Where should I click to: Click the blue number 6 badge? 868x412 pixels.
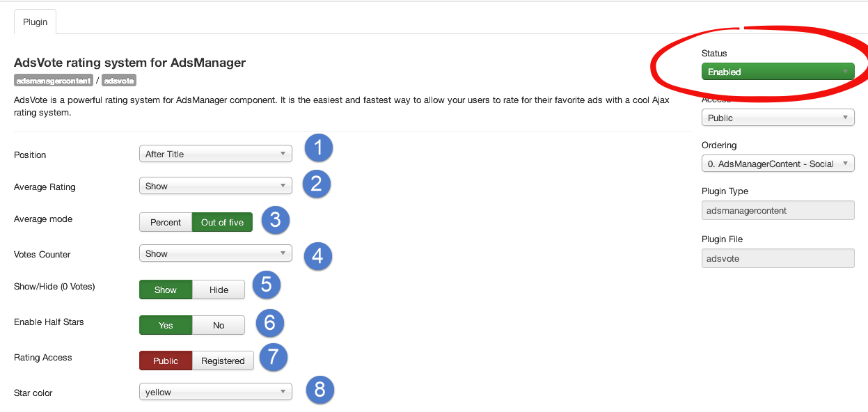[x=269, y=322]
